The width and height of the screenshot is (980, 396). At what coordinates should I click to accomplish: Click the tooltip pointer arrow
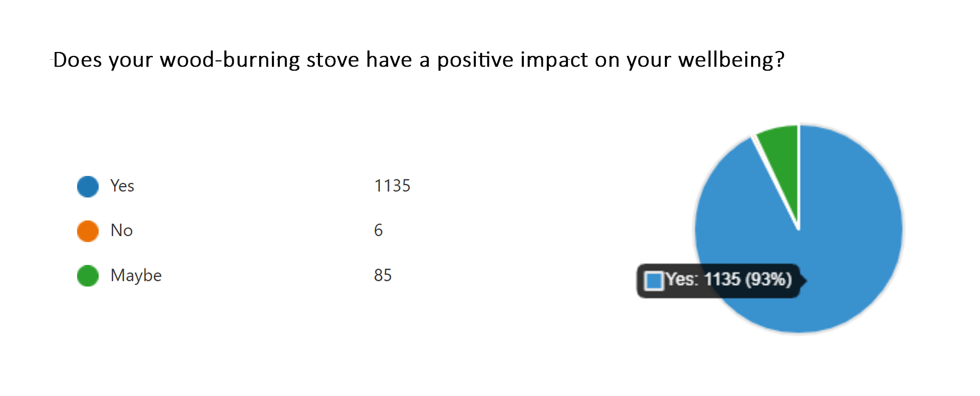pyautogui.click(x=804, y=281)
